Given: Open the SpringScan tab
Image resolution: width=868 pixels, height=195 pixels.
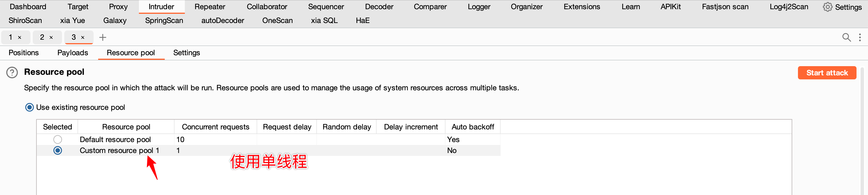Looking at the screenshot, I should click(x=164, y=21).
